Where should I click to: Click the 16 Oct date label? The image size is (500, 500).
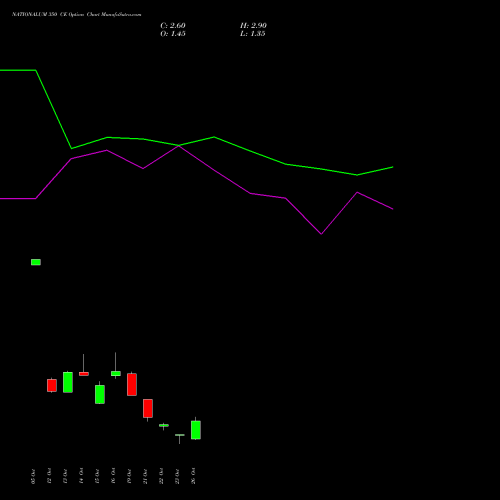[113, 476]
